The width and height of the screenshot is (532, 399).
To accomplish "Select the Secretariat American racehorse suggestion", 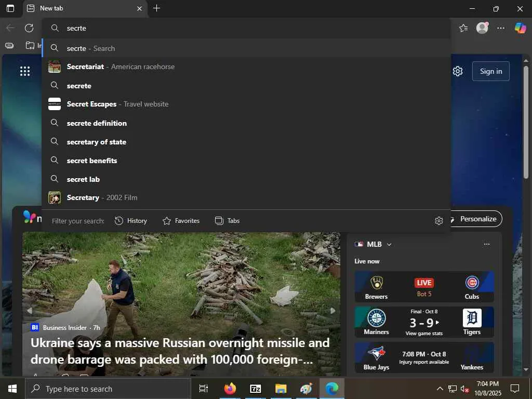I will (x=246, y=67).
